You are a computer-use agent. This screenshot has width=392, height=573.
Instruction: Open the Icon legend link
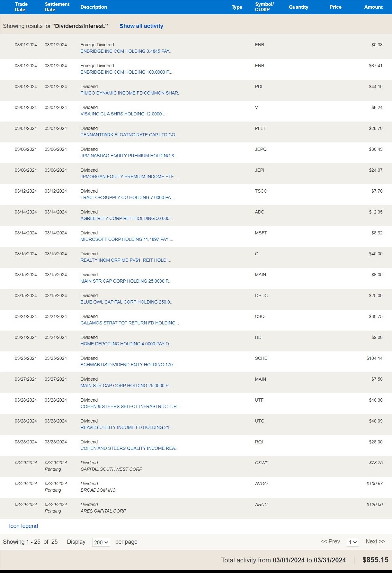pos(23,526)
